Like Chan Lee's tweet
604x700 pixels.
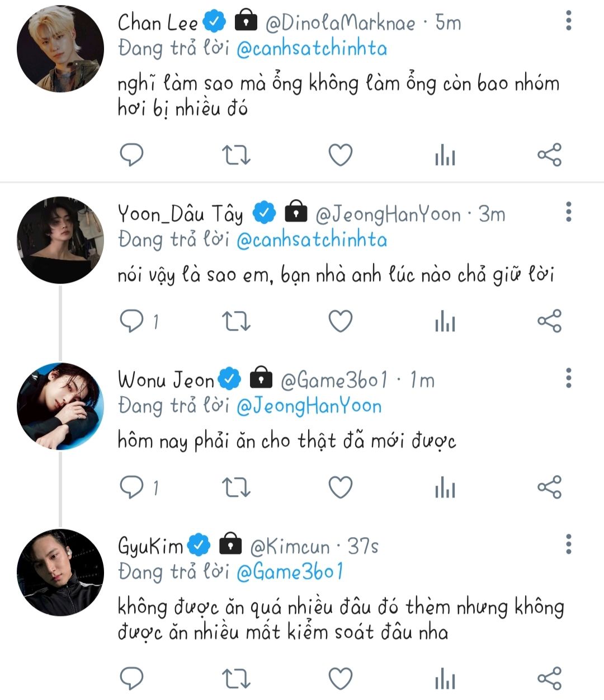click(x=340, y=155)
